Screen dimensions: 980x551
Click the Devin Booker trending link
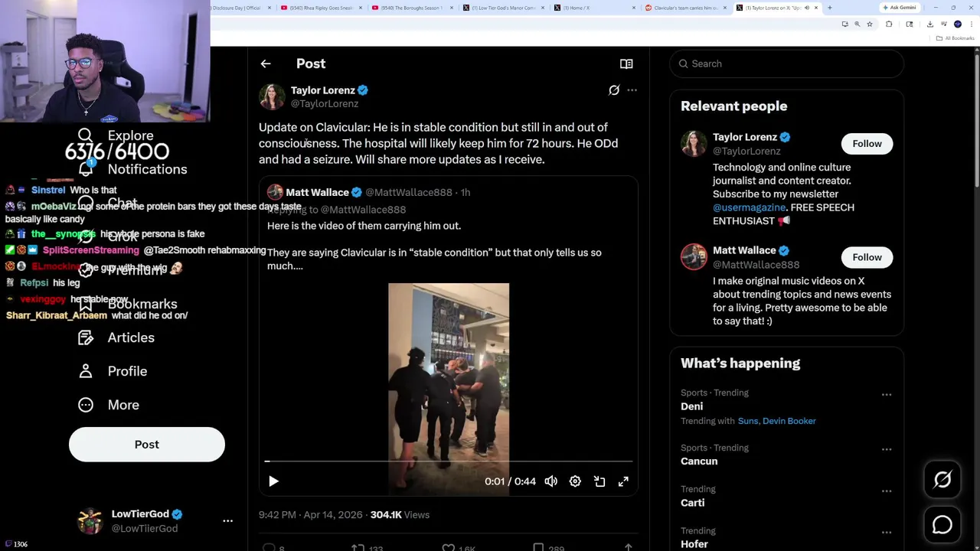(x=789, y=421)
